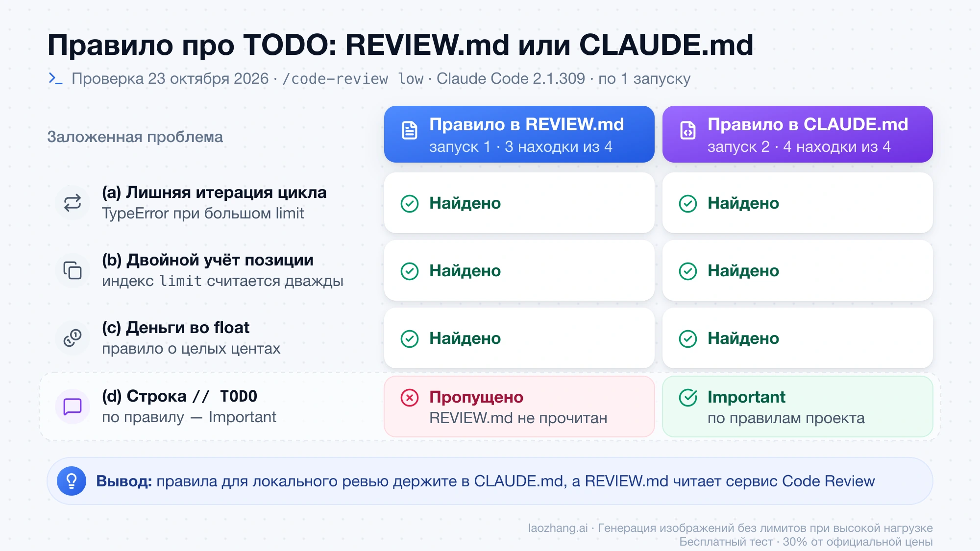
Task: Click the main title about TODO rule
Action: 400,45
